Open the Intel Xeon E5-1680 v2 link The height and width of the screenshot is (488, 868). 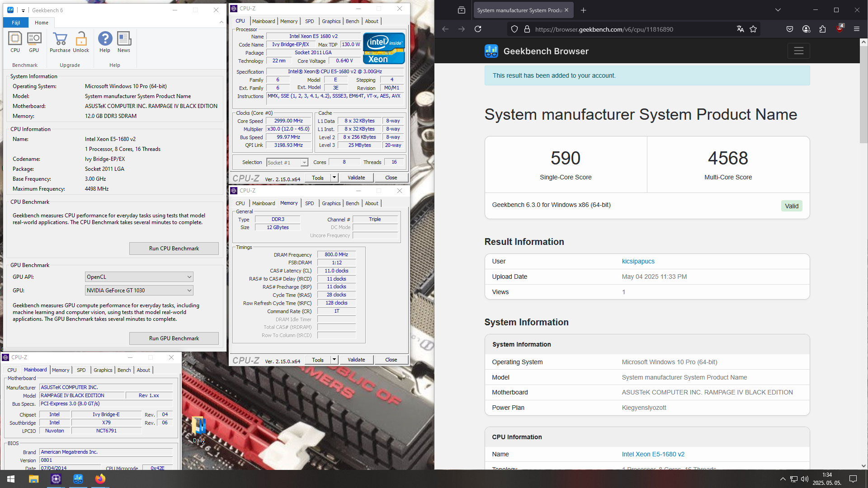click(653, 455)
